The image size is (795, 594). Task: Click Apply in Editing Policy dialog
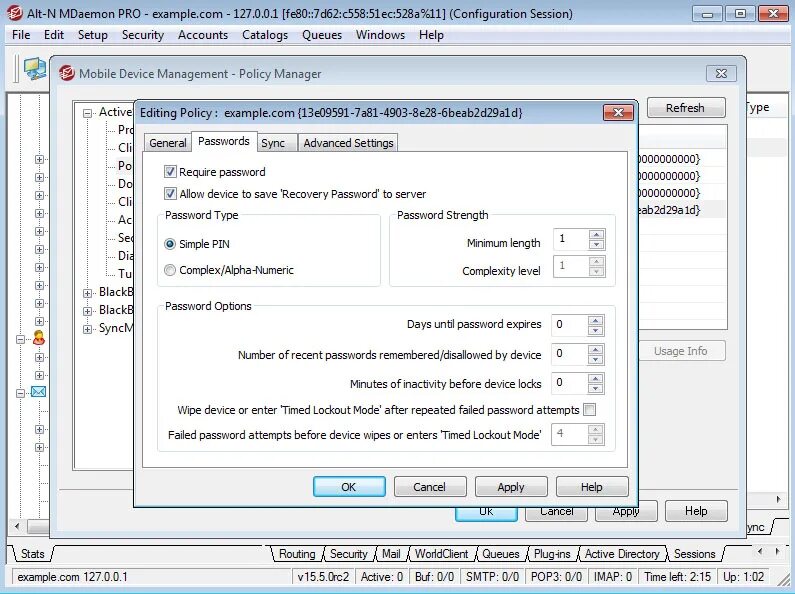[511, 487]
